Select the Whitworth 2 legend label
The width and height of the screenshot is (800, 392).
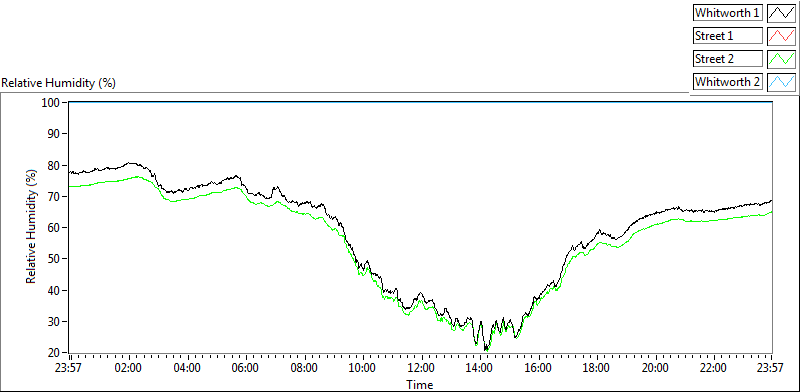[728, 81]
